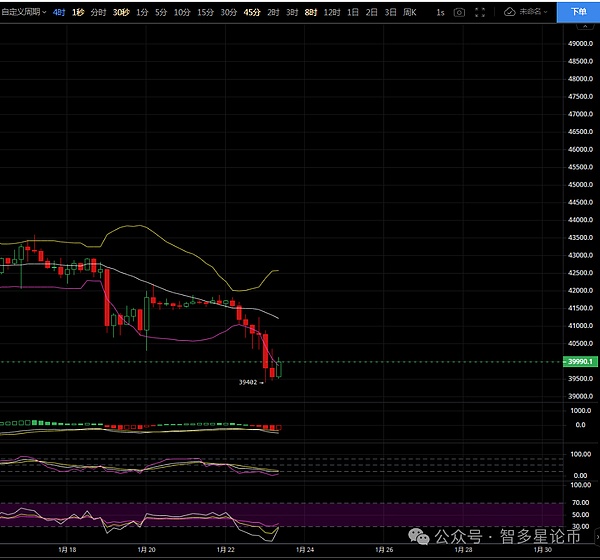Choose the 分时 time-sharing view

click(x=98, y=12)
